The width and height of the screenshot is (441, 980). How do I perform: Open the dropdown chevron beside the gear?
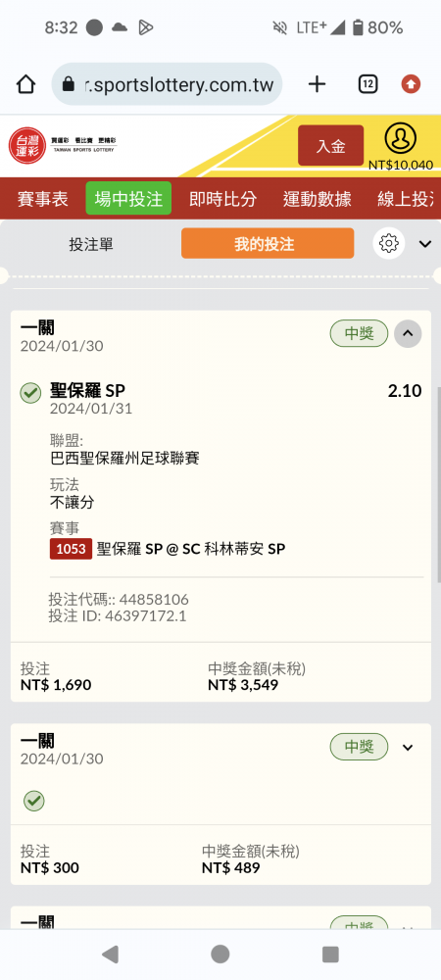(425, 244)
